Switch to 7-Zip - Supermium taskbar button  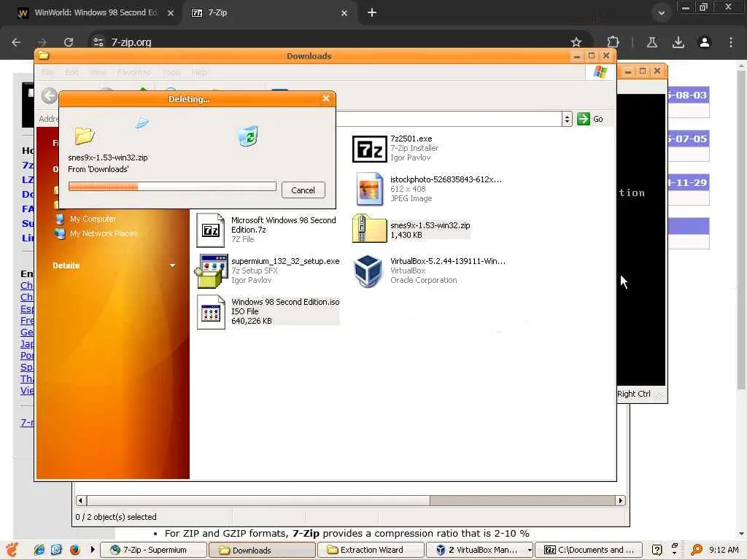pyautogui.click(x=153, y=550)
